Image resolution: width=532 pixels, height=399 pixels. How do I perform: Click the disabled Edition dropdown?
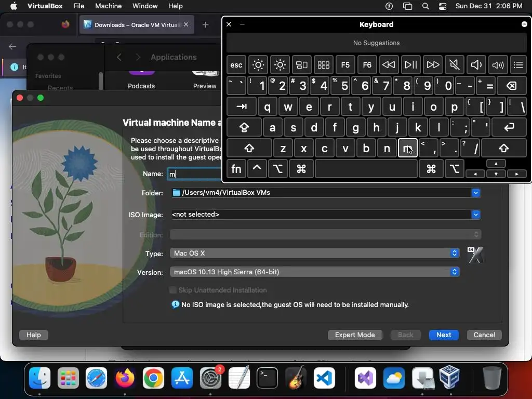(325, 234)
